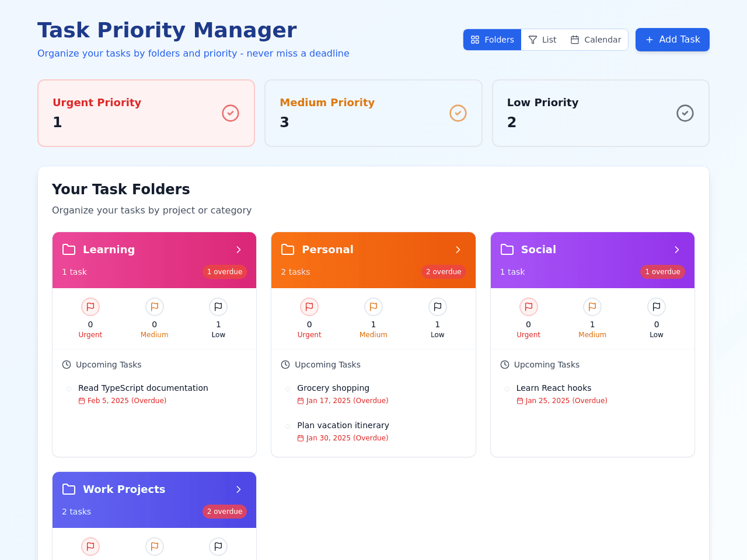Click the Work Projects folder icon
Image resolution: width=747 pixels, height=560 pixels.
[69, 489]
